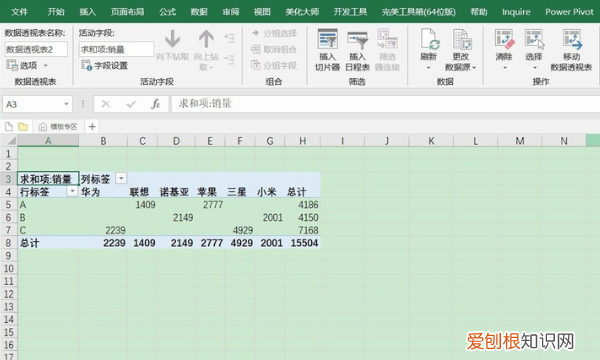The width and height of the screenshot is (600, 360).
Task: Click the 华为 column label cell
Action: point(103,192)
